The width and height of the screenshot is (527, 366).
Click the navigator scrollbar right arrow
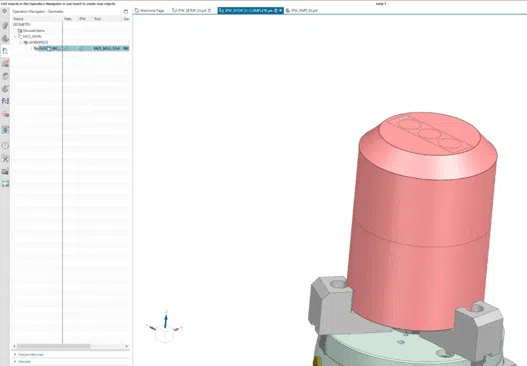[x=127, y=346]
